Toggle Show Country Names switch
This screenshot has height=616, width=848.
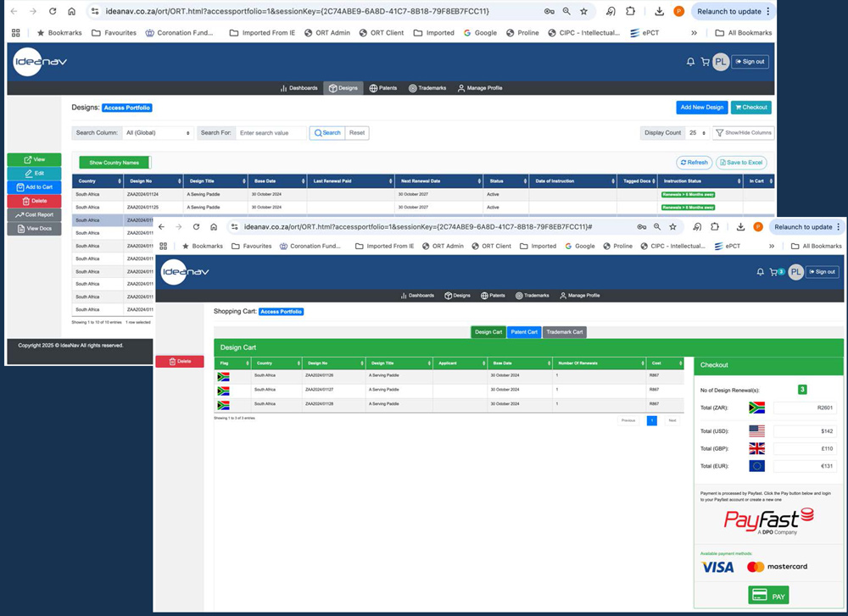tap(114, 163)
